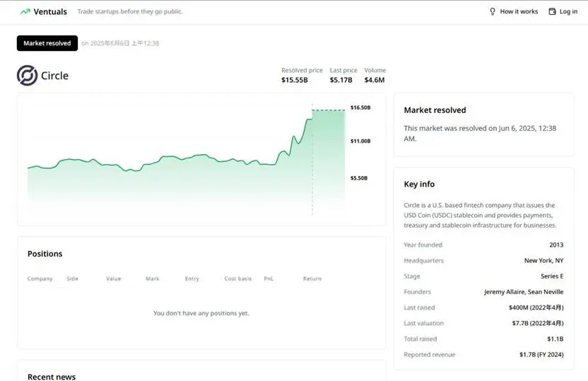Screen dimensions: 588x381
Task: Click the Log in door icon
Action: pos(553,11)
